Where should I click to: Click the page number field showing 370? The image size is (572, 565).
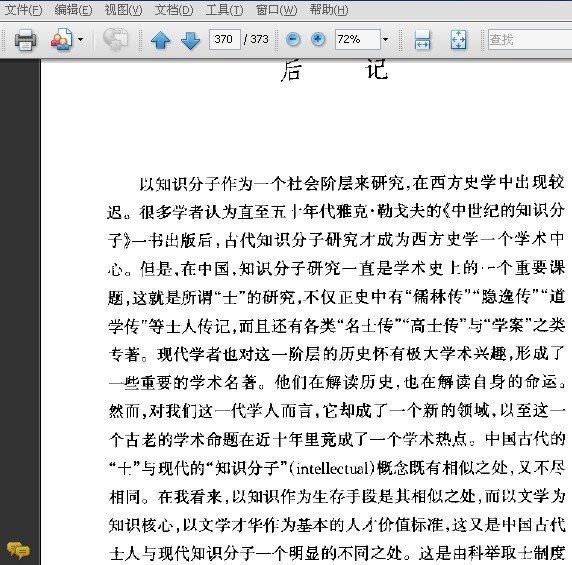pos(225,39)
